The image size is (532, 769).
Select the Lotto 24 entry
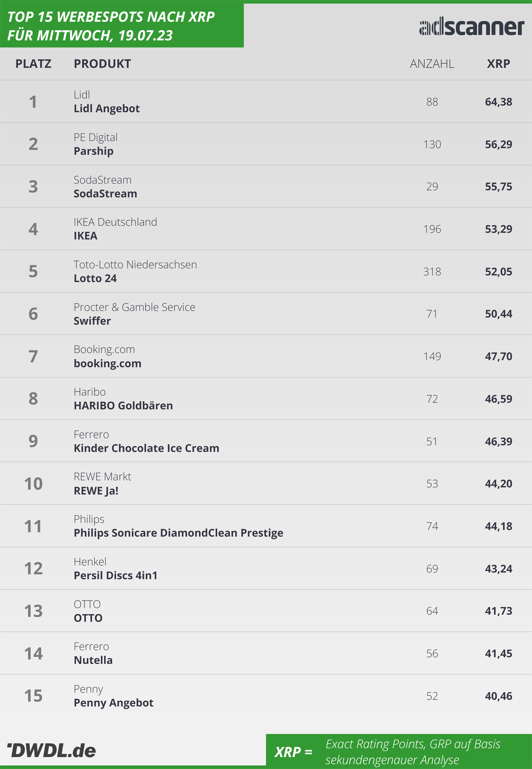[95, 279]
